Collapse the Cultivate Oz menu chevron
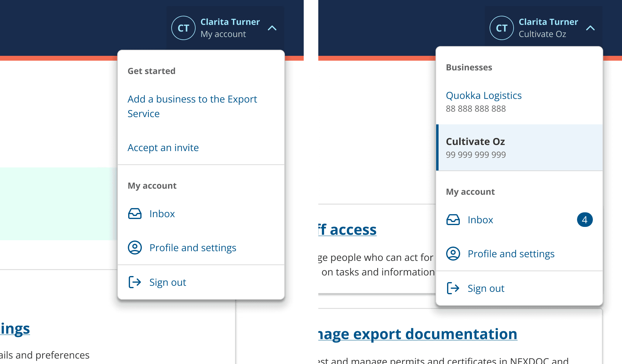The height and width of the screenshot is (364, 622). (590, 28)
